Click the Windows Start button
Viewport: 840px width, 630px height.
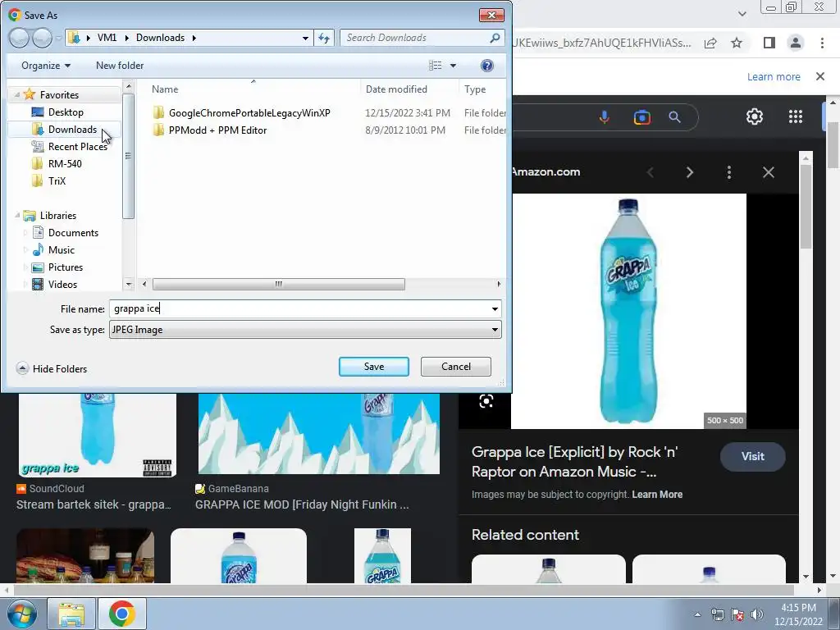coord(21,614)
